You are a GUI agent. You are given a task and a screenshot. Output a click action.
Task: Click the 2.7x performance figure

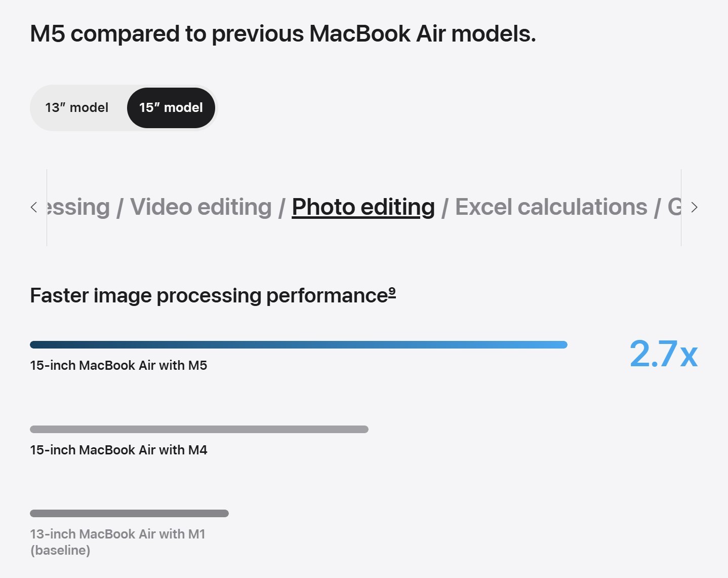pyautogui.click(x=663, y=354)
